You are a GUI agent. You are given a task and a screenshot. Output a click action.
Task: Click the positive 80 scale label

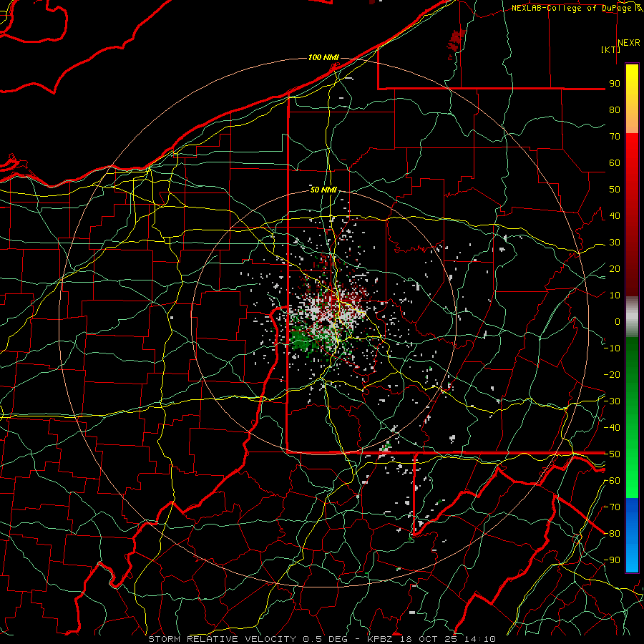[615, 109]
